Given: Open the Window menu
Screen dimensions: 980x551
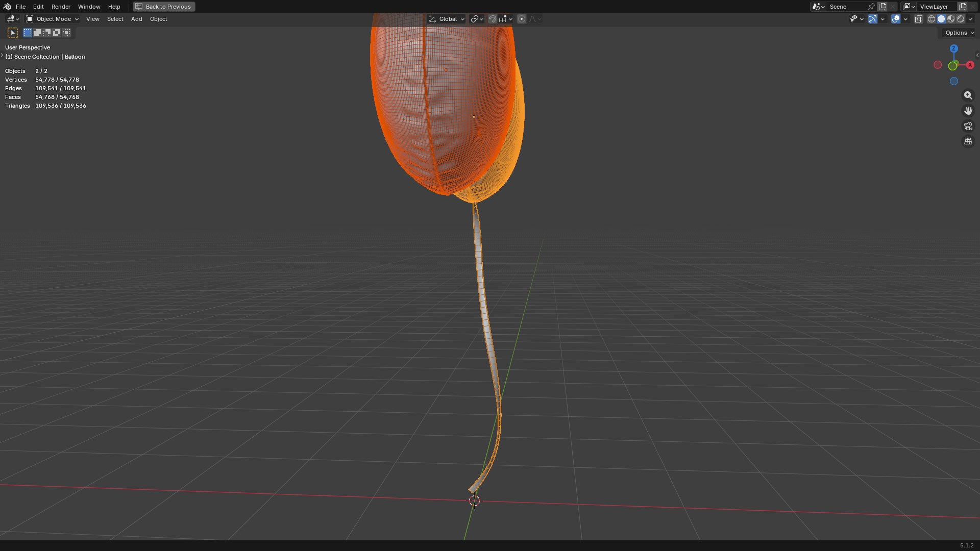Looking at the screenshot, I should pyautogui.click(x=89, y=7).
